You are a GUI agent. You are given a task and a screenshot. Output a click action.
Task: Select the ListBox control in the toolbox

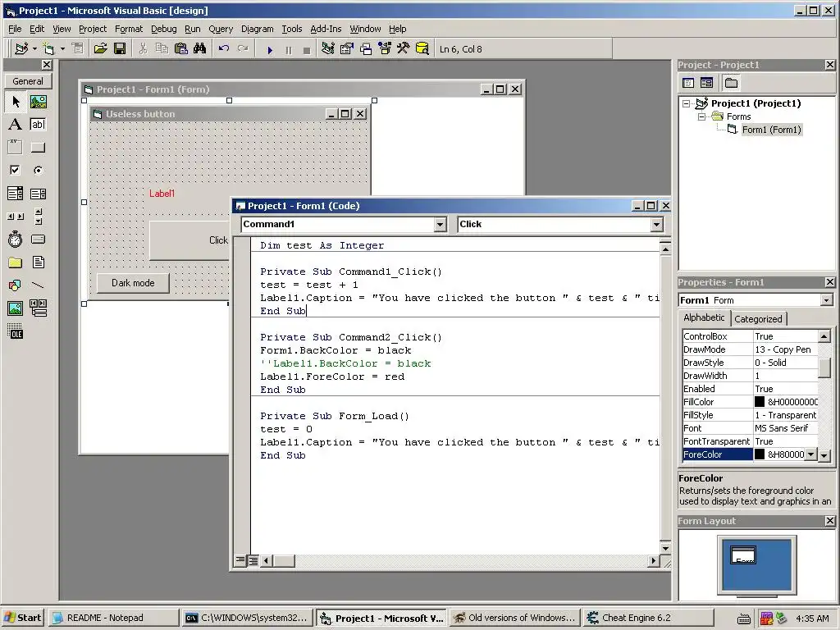38,194
